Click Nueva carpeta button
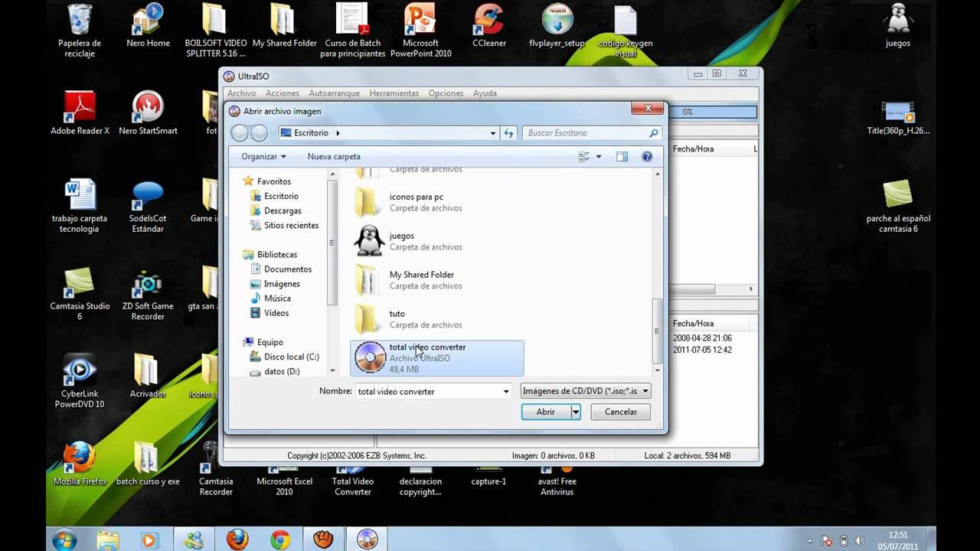 click(x=334, y=156)
